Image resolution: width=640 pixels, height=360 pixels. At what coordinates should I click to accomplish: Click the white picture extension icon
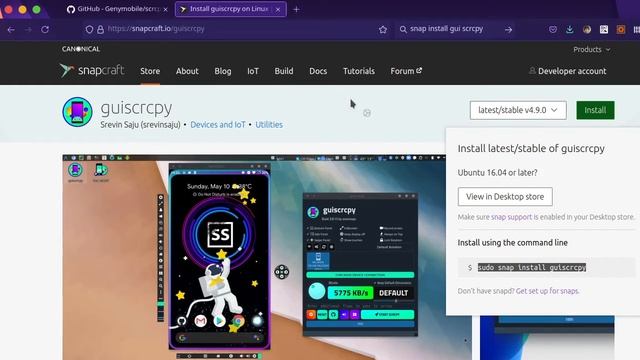point(604,29)
